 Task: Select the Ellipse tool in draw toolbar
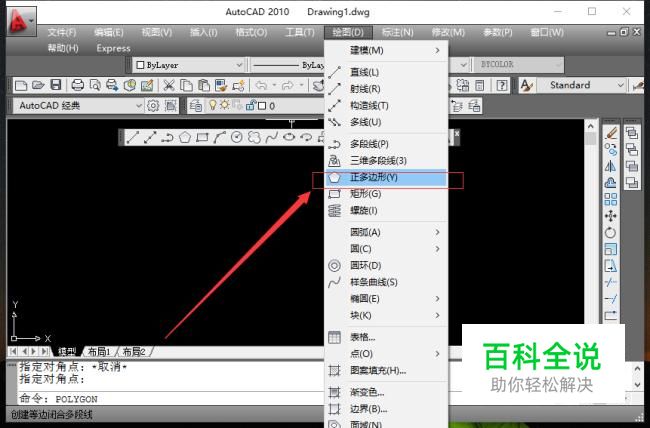(x=289, y=137)
